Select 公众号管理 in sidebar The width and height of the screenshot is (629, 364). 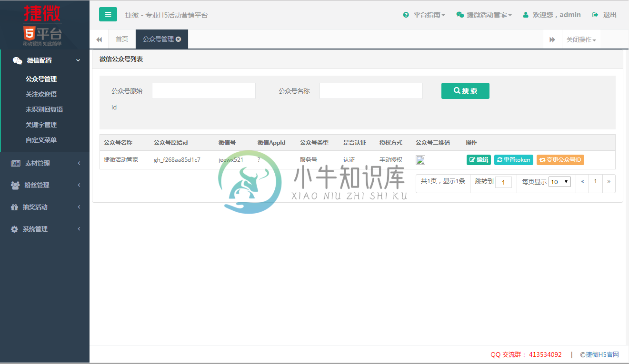[x=41, y=79]
